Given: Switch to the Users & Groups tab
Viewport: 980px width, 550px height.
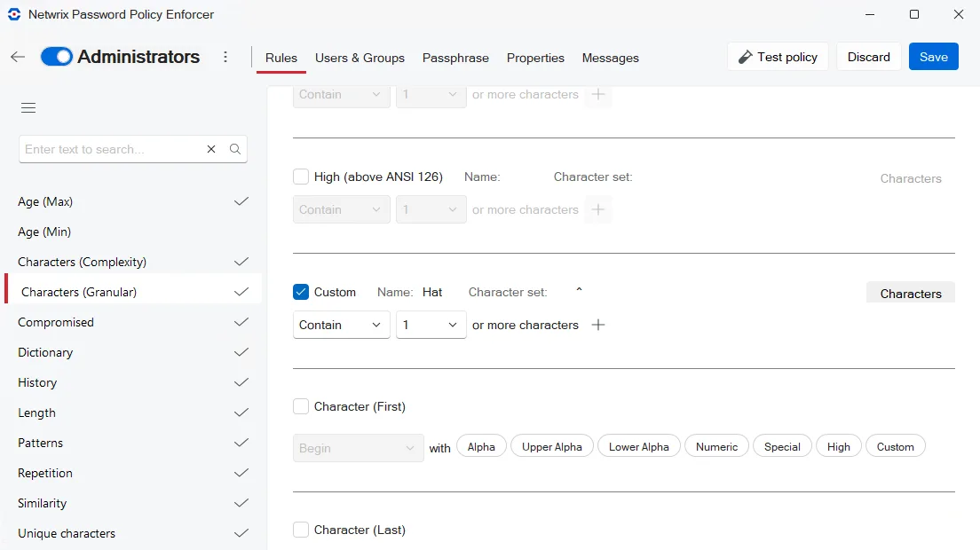Looking at the screenshot, I should pos(360,58).
